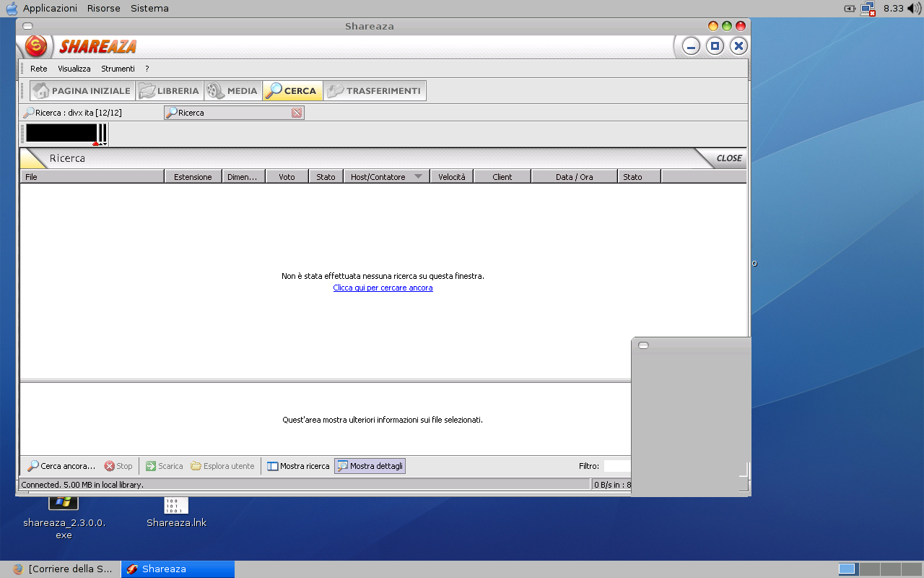
Task: Click the Shareaza skin maximize round button
Action: click(x=715, y=47)
